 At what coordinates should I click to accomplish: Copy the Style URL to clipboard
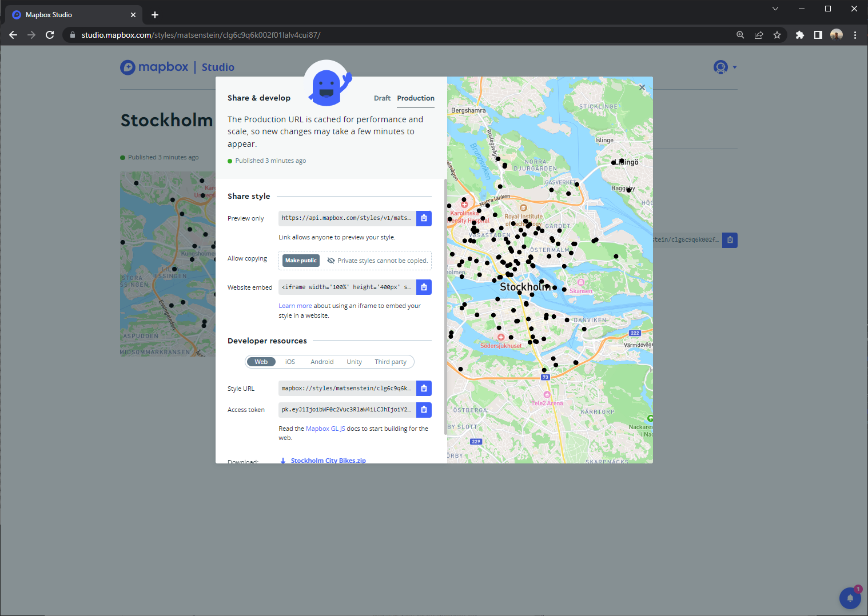pyautogui.click(x=424, y=388)
